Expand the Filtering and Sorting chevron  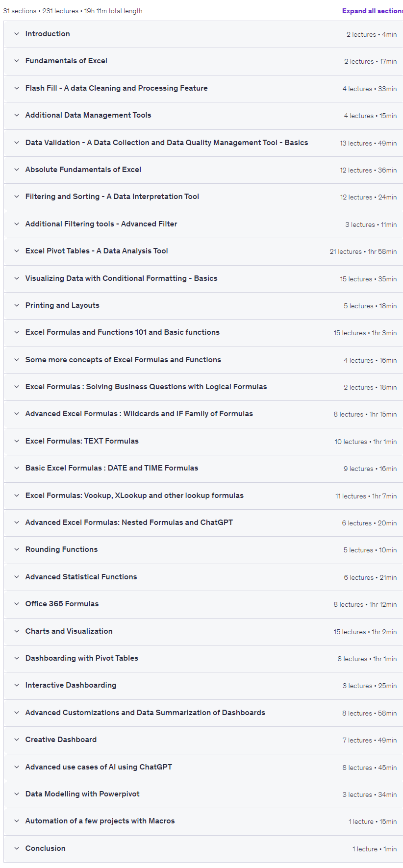point(17,197)
